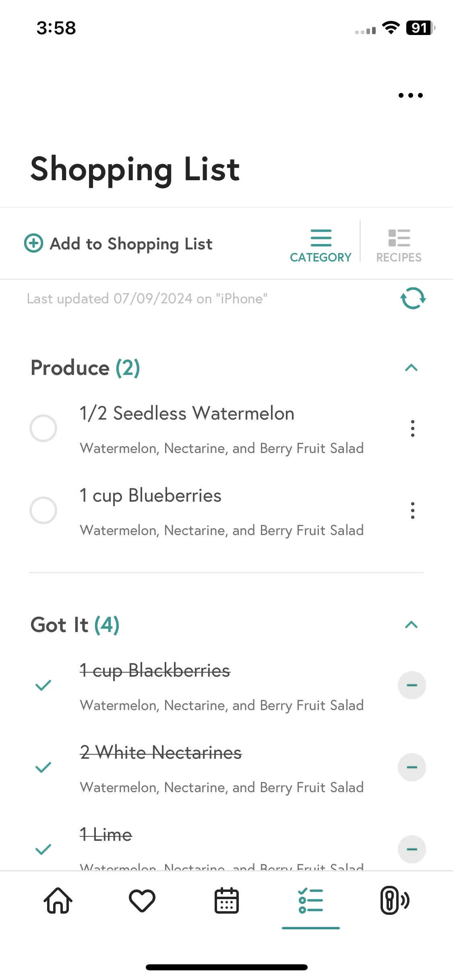Check off 1/2 Seedless Watermelon

pyautogui.click(x=43, y=428)
